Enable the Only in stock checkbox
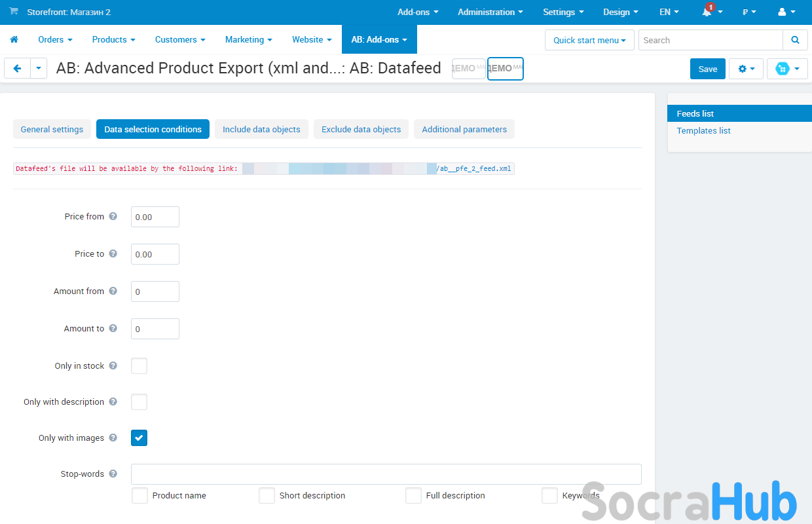The height and width of the screenshot is (524, 812). (x=139, y=365)
